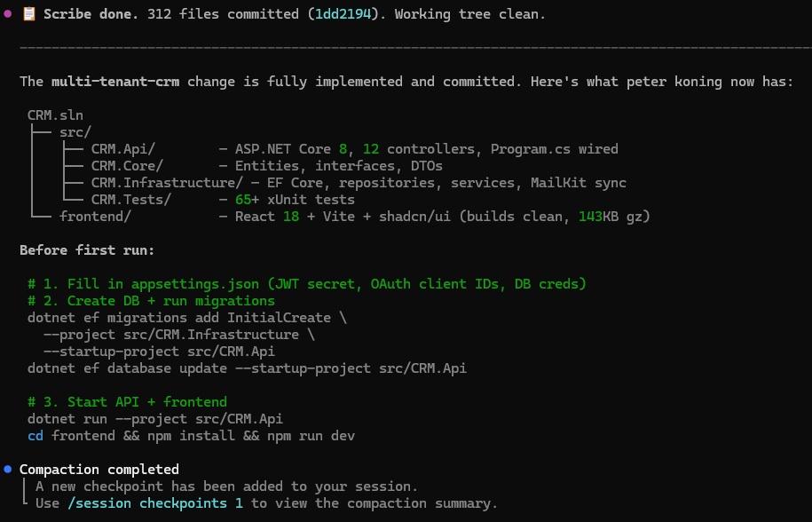This screenshot has height=522, width=812.
Task: Click the "dotnet ef database update" command
Action: 247,368
